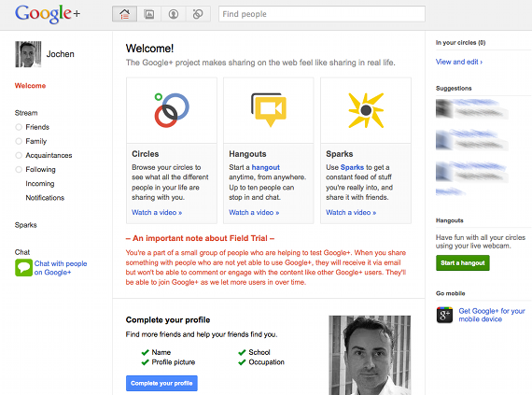Click the Occupation checkmark item
The image size is (532, 395).
tap(261, 362)
